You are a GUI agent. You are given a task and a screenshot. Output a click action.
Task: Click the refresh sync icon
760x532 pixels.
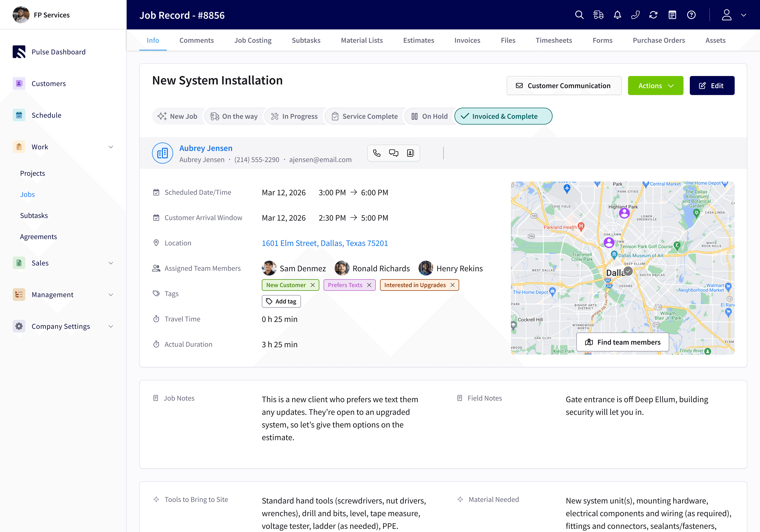click(x=653, y=15)
